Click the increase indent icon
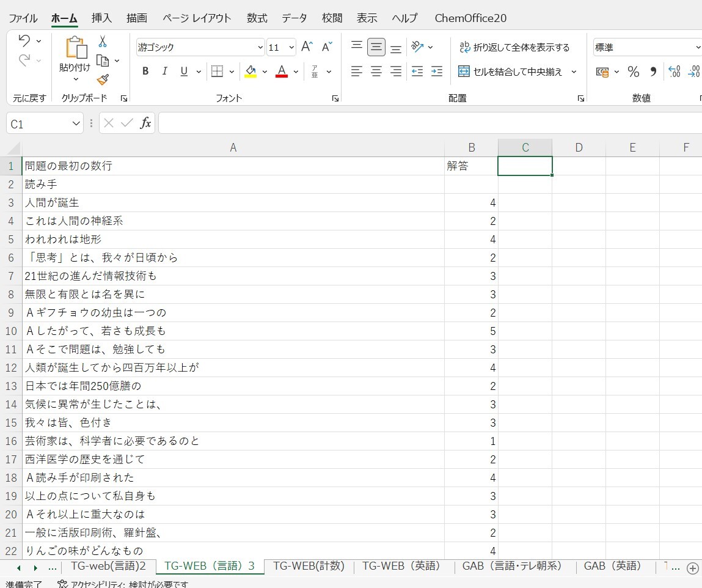The height and width of the screenshot is (588, 702). tap(436, 72)
